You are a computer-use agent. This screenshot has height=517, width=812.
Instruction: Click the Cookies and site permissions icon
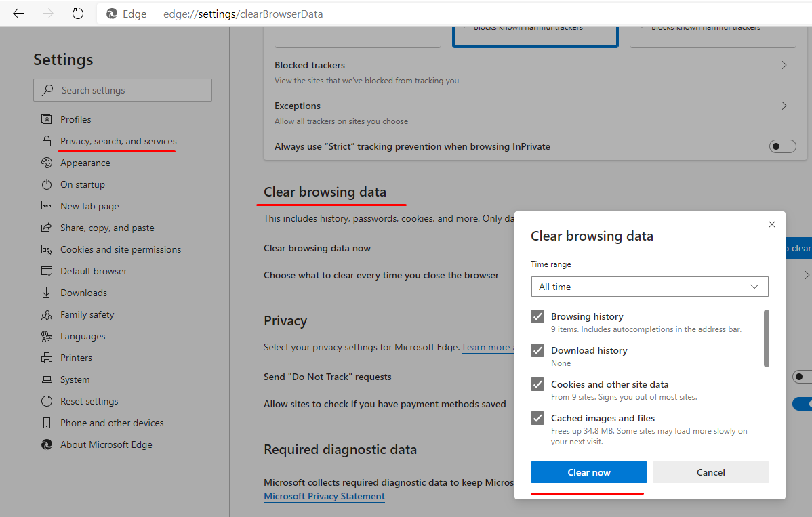[47, 249]
